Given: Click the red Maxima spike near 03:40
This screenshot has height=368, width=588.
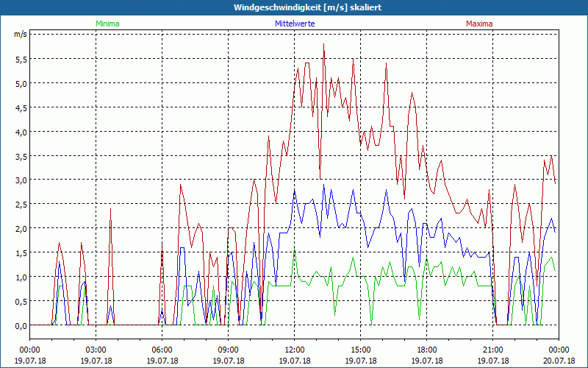Looking at the screenshot, I should click(x=110, y=209).
